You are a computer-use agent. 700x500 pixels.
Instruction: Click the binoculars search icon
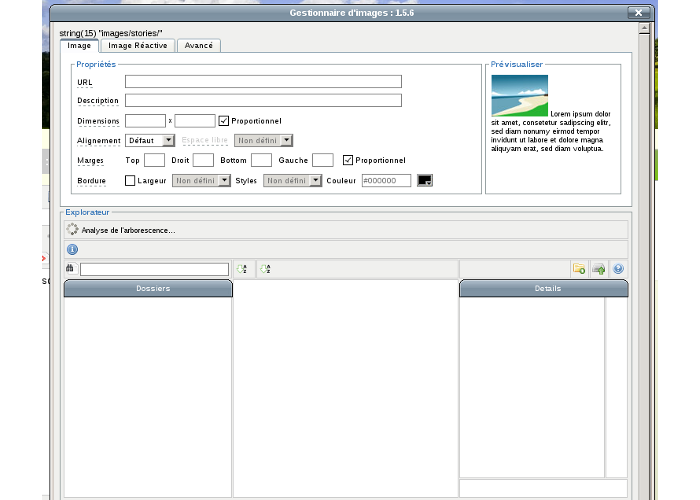tap(70, 269)
